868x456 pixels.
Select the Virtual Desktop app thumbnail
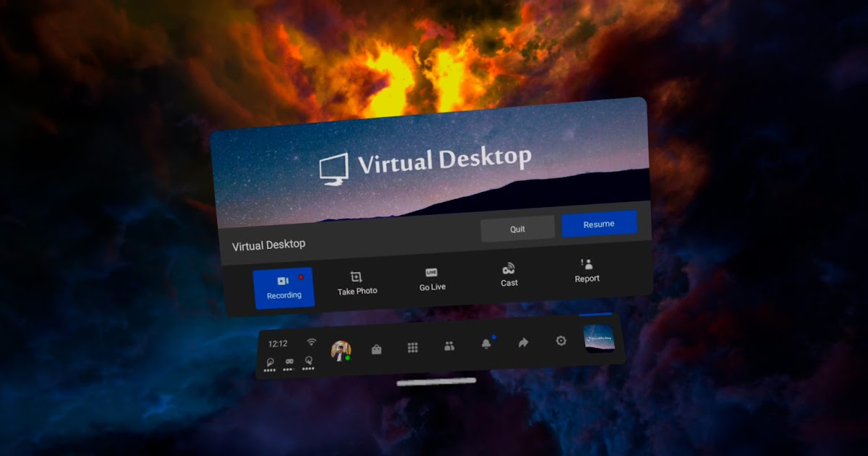pyautogui.click(x=599, y=338)
